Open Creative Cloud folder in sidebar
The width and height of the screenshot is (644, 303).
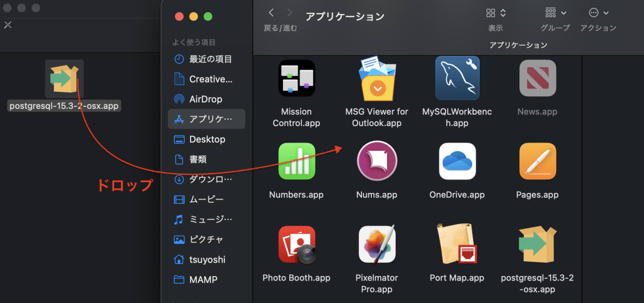pyautogui.click(x=207, y=79)
